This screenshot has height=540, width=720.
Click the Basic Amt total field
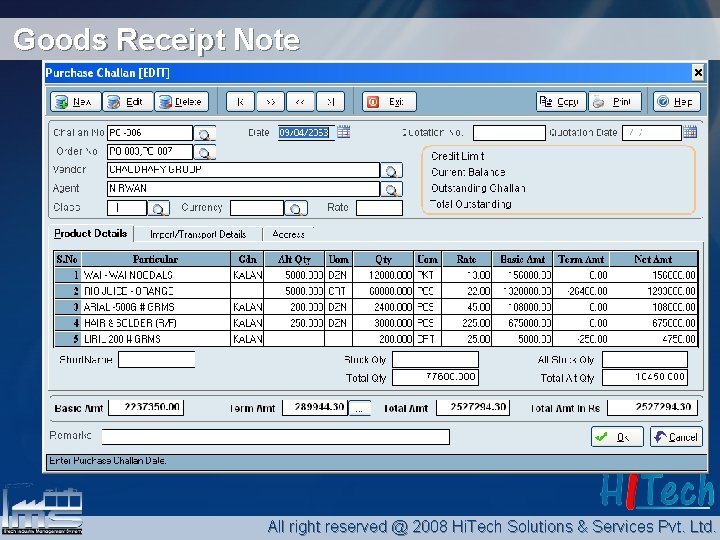pos(146,407)
